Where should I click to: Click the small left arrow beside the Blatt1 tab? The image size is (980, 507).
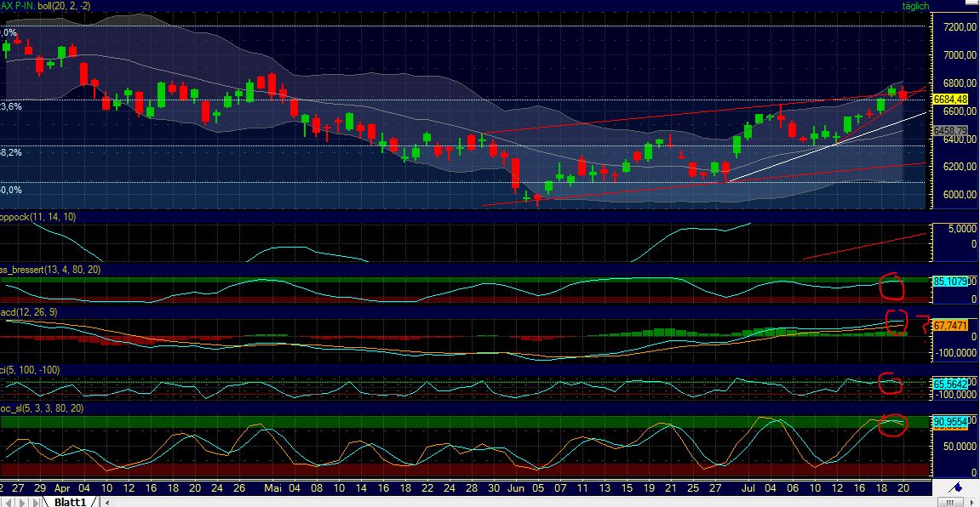(x=107, y=503)
